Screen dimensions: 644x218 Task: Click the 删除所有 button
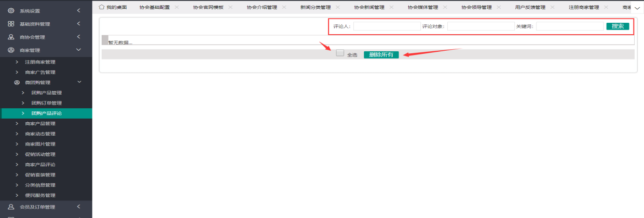(x=381, y=55)
